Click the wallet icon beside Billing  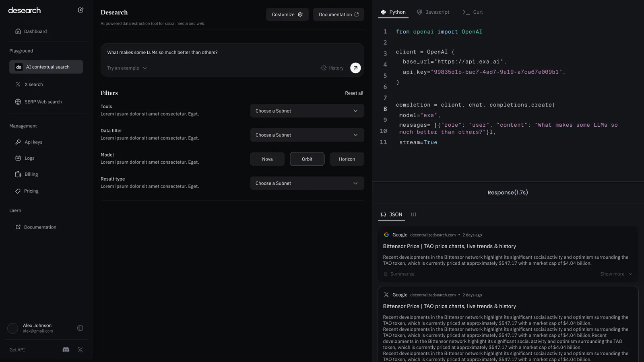click(18, 174)
